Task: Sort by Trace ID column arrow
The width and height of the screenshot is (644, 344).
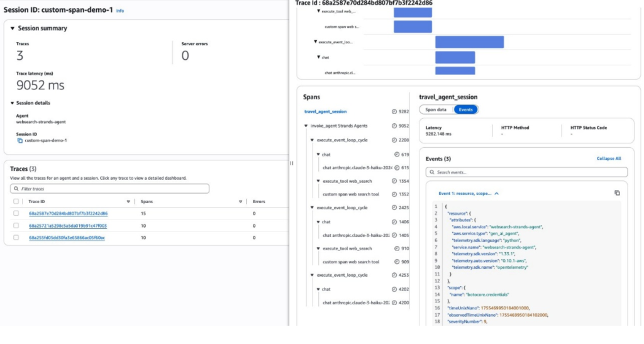Action: click(128, 201)
